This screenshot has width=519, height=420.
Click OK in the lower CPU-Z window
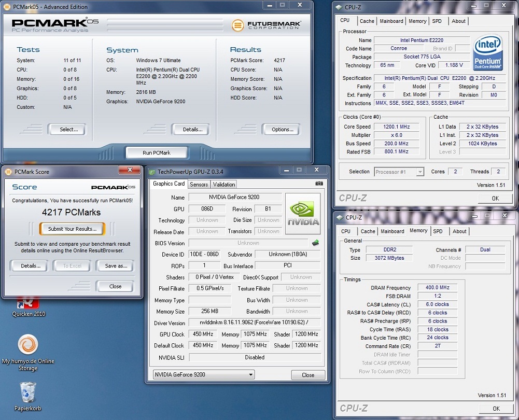(x=496, y=409)
